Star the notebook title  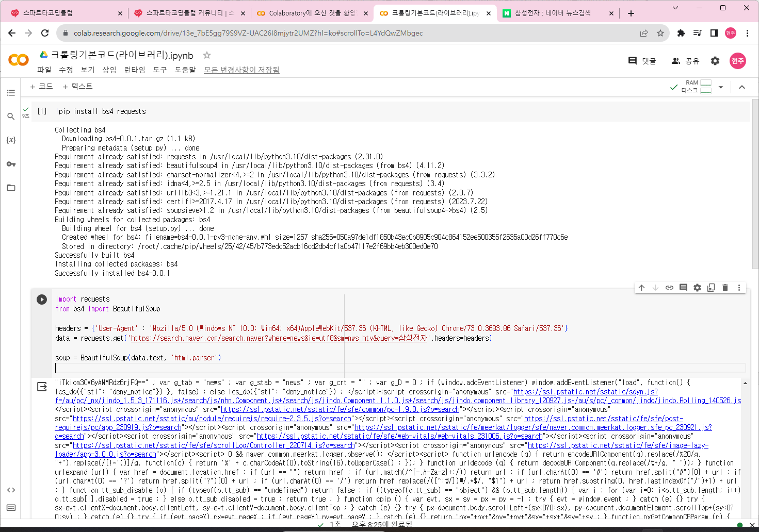207,55
